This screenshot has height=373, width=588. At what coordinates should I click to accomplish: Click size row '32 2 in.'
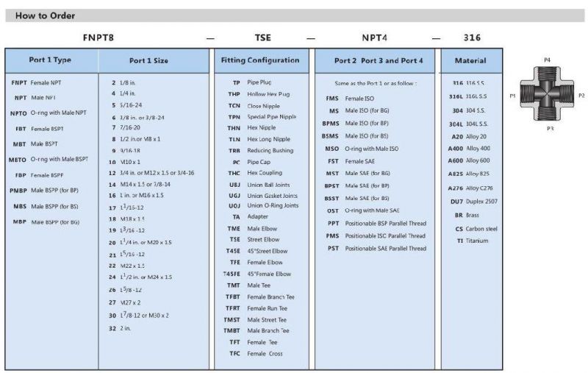[120, 328]
